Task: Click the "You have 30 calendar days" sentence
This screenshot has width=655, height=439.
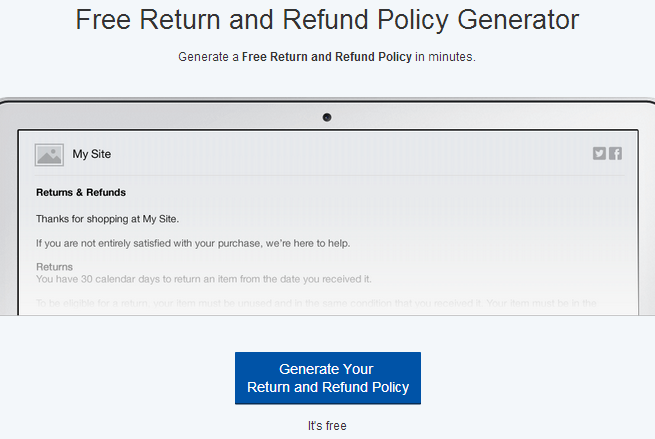Action: coord(204,279)
